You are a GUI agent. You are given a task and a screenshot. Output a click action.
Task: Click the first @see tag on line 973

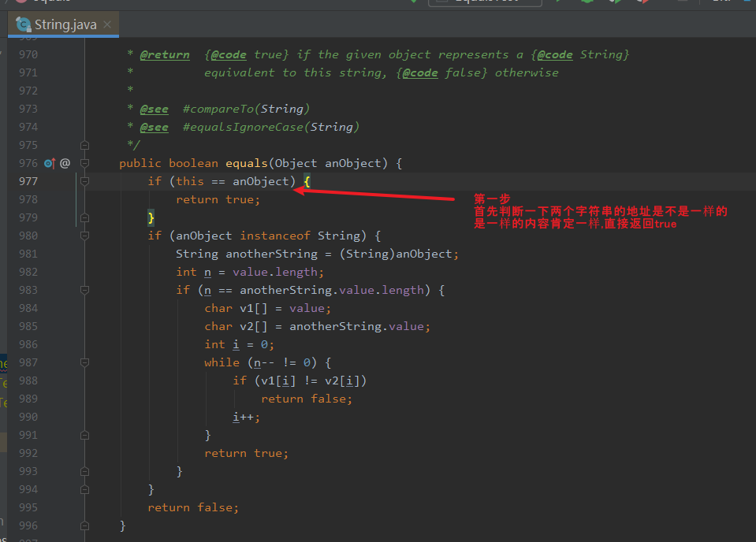155,110
